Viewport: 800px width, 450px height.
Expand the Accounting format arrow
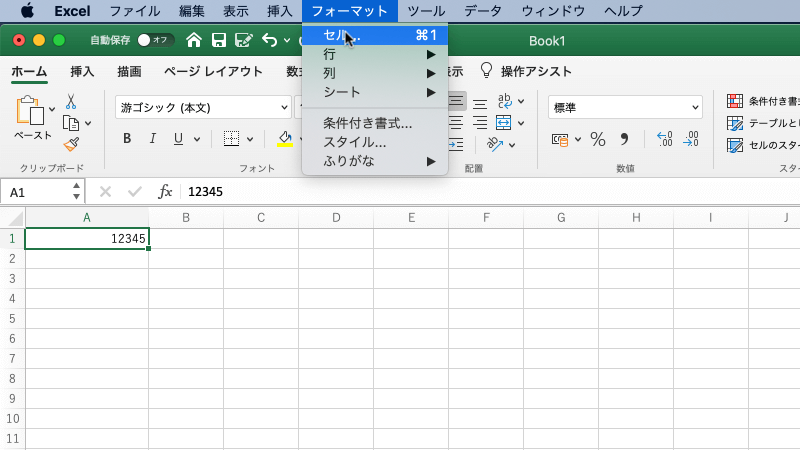578,139
